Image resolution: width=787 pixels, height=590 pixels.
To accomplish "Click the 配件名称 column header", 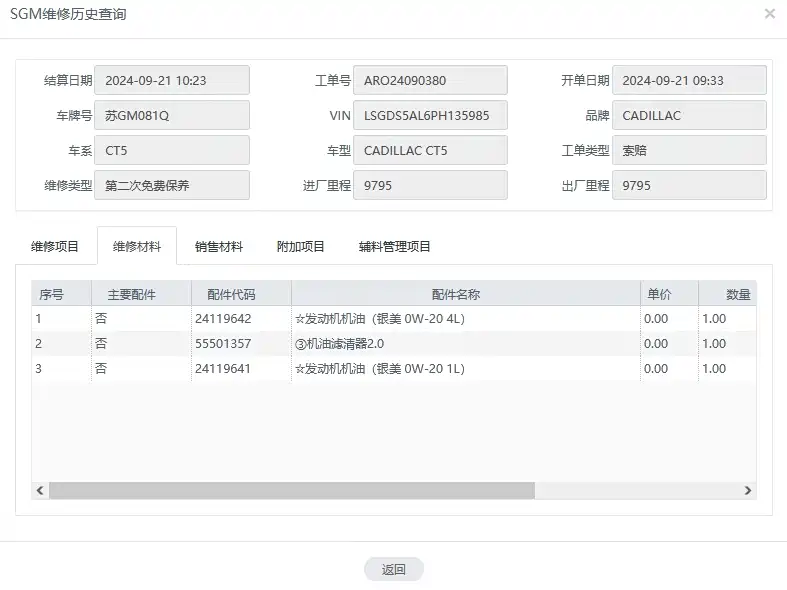I will click(466, 294).
